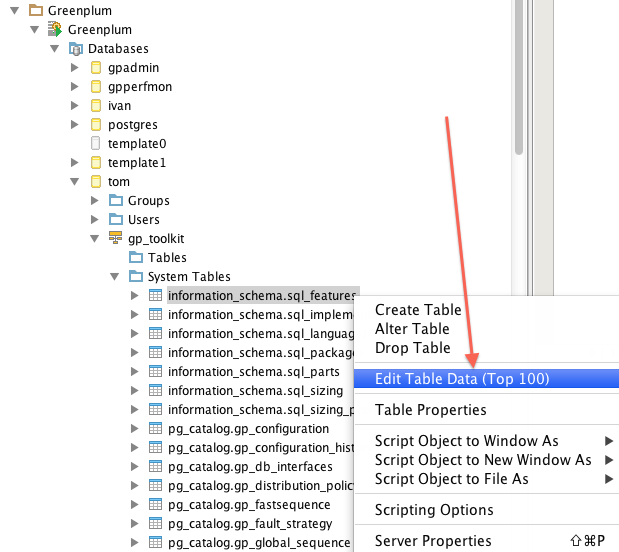
Task: Collapse the tom database
Action: click(75, 182)
